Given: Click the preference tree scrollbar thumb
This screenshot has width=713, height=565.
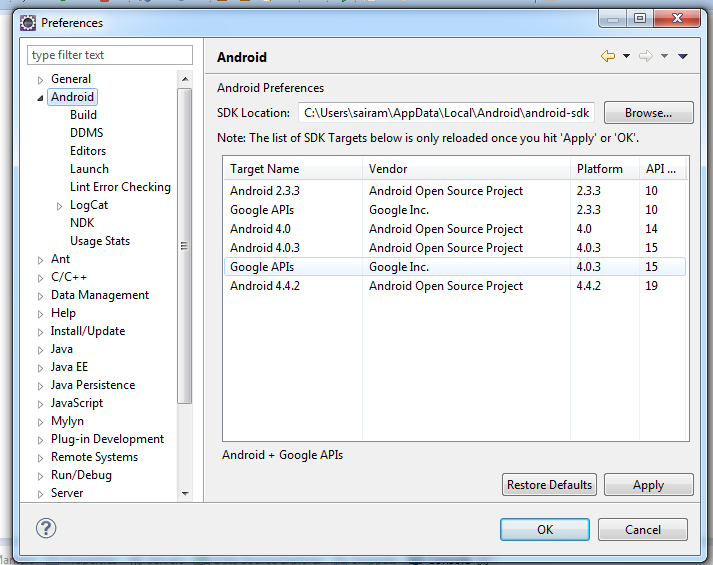Looking at the screenshot, I should pos(185,246).
